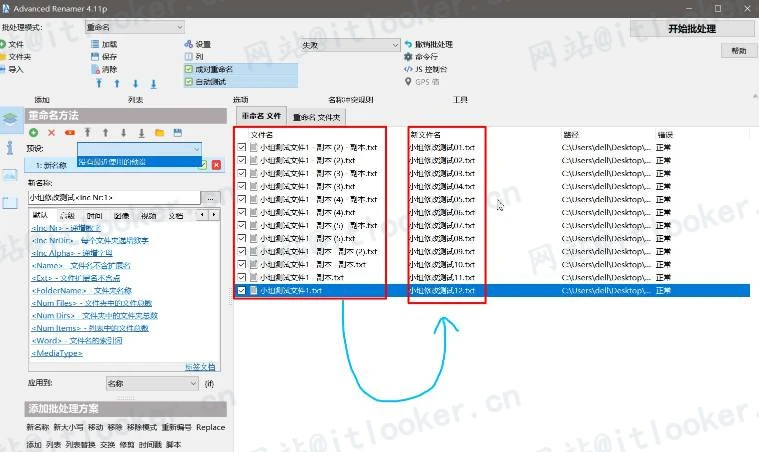Screen dimensions: 759x452
Task: Select the 图像 tag tab
Action: click(121, 215)
